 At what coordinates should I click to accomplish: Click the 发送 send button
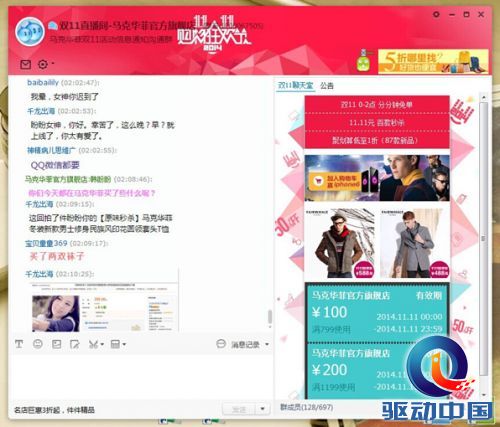[239, 409]
